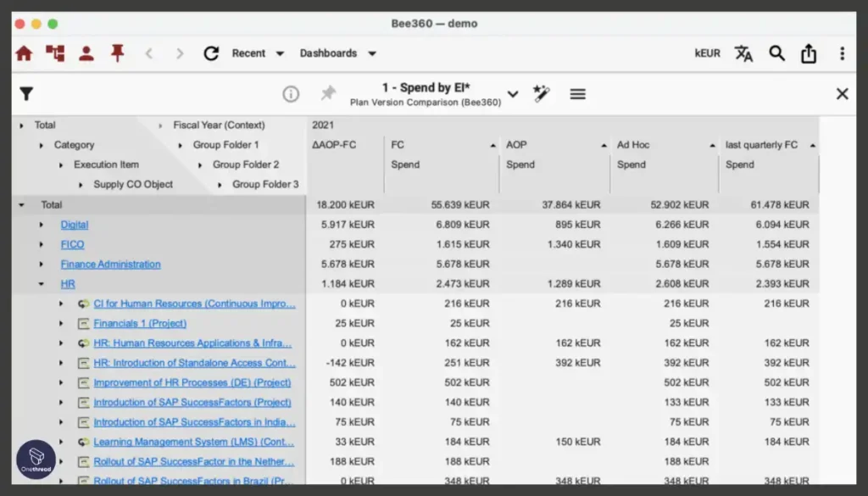Open Learning Management System (LMS) link

click(194, 442)
